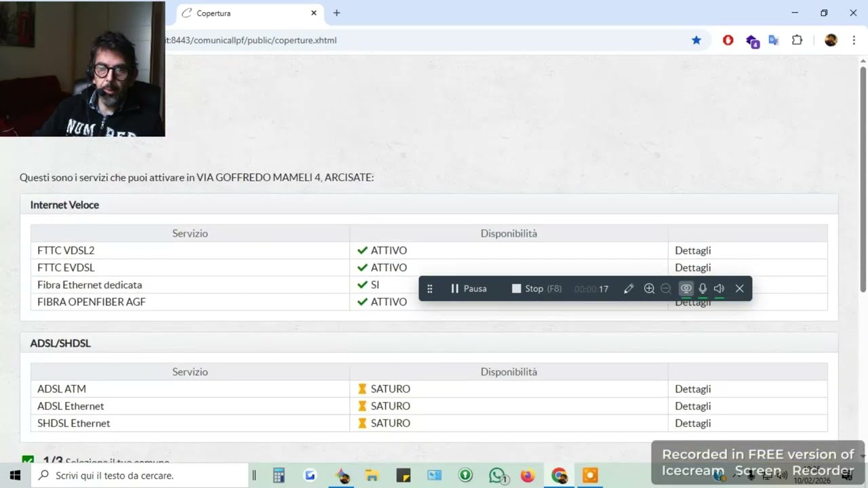Screen dimensions: 868x488
Task: Select the ADSL Ethernet service cell
Action: [x=190, y=406]
